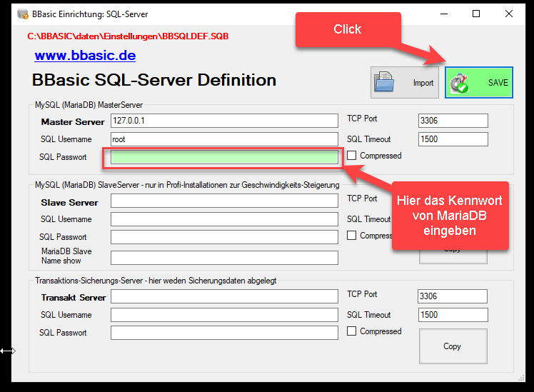
Task: Select the Master TCP Port field 3306
Action: pos(453,121)
